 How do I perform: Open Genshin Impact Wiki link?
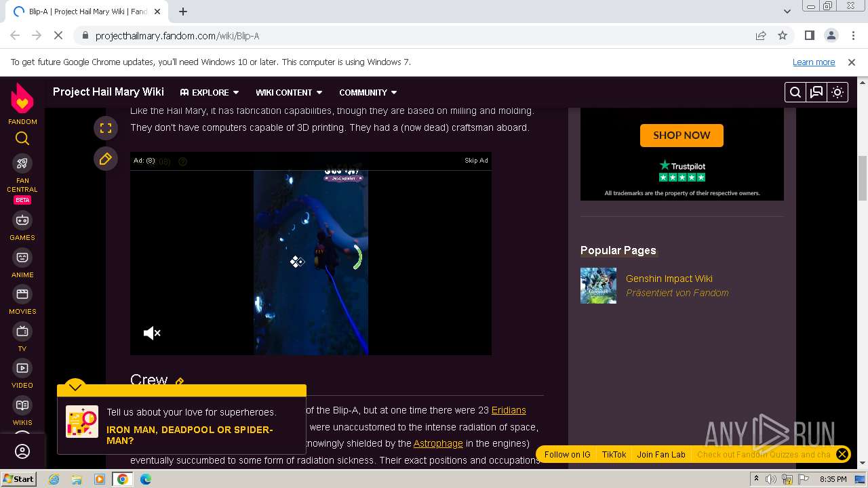(669, 279)
